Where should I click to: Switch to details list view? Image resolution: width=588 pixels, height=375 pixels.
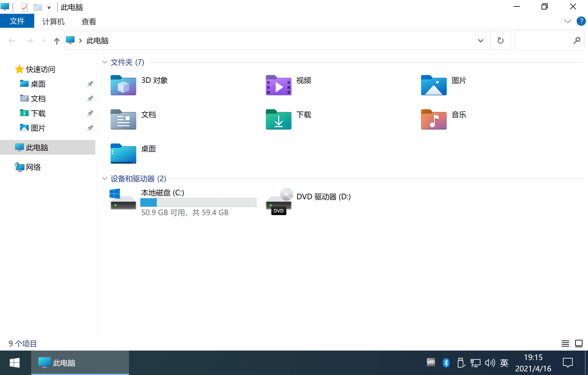pyautogui.click(x=565, y=344)
